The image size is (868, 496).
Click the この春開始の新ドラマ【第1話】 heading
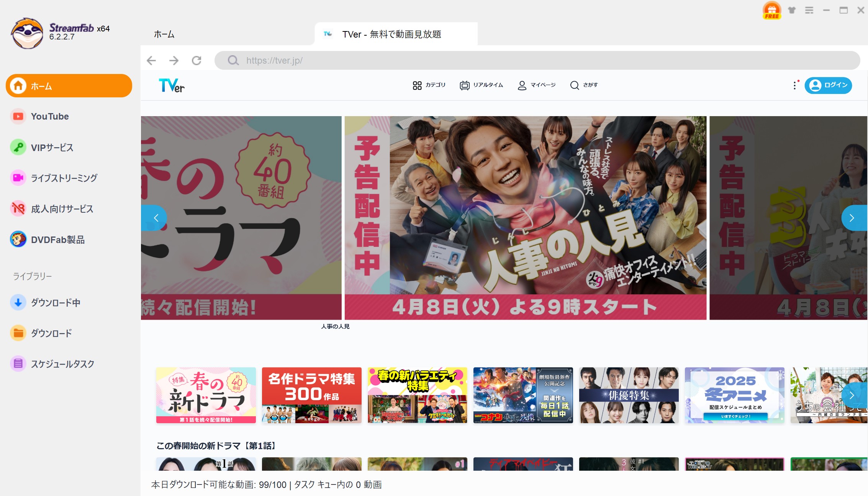pyautogui.click(x=216, y=446)
